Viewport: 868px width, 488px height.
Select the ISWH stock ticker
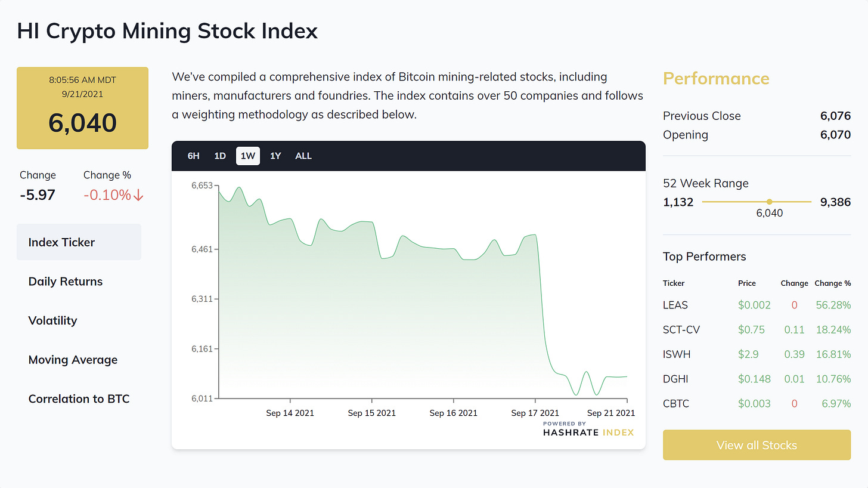pos(677,354)
